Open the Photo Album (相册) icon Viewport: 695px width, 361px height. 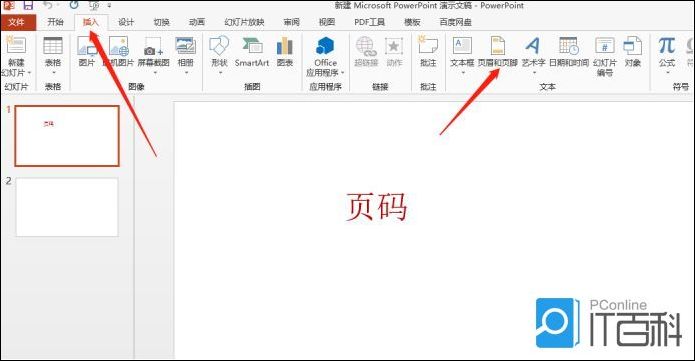[x=185, y=45]
